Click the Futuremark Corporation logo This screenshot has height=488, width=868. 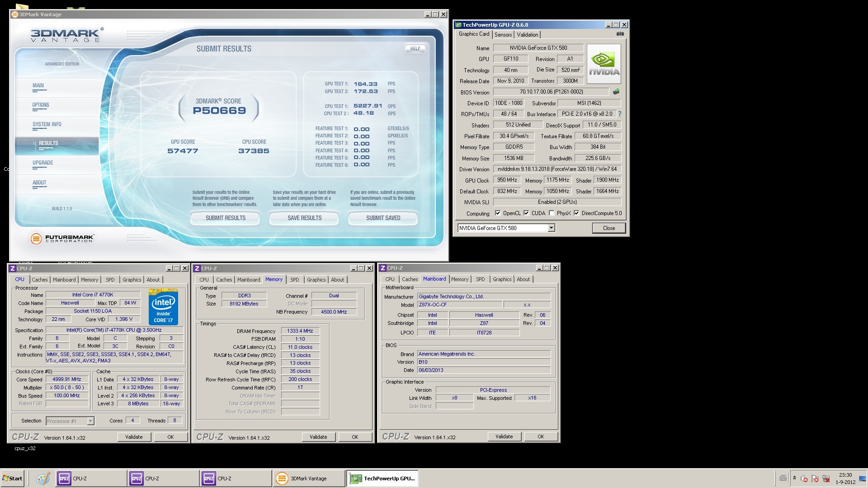coord(62,238)
